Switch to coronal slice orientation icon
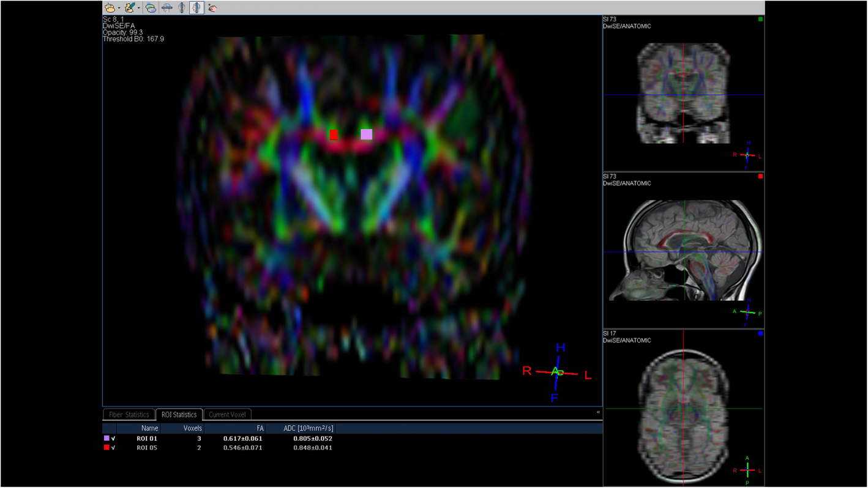The image size is (868, 488). [x=182, y=8]
